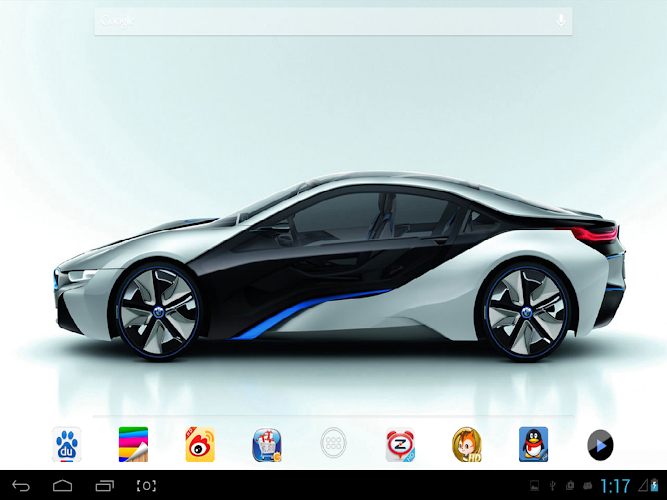The image size is (667, 500).
Task: Open the 1:17 clock status panel
Action: [615, 486]
